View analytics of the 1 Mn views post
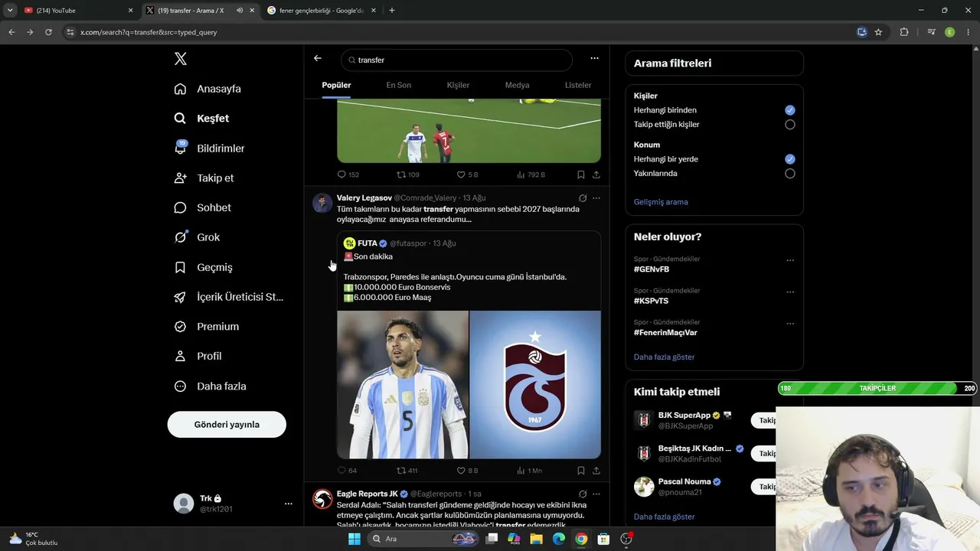The width and height of the screenshot is (980, 551). (x=529, y=471)
